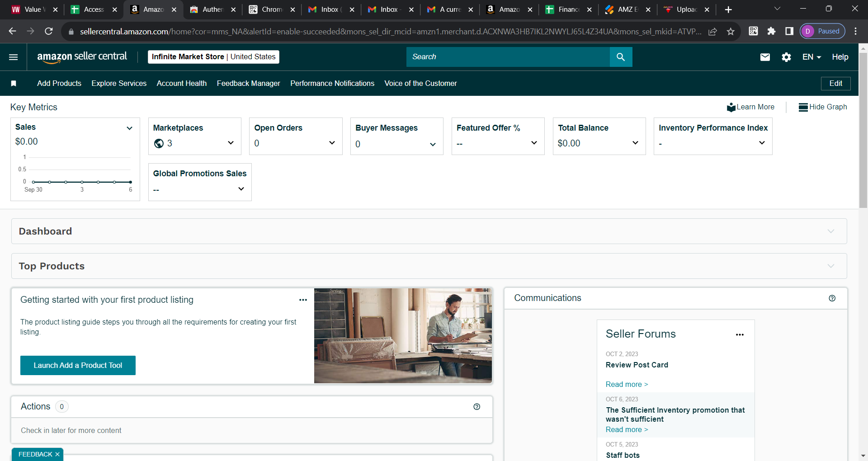Click the Hide Graph icon
The height and width of the screenshot is (461, 868).
pos(803,107)
